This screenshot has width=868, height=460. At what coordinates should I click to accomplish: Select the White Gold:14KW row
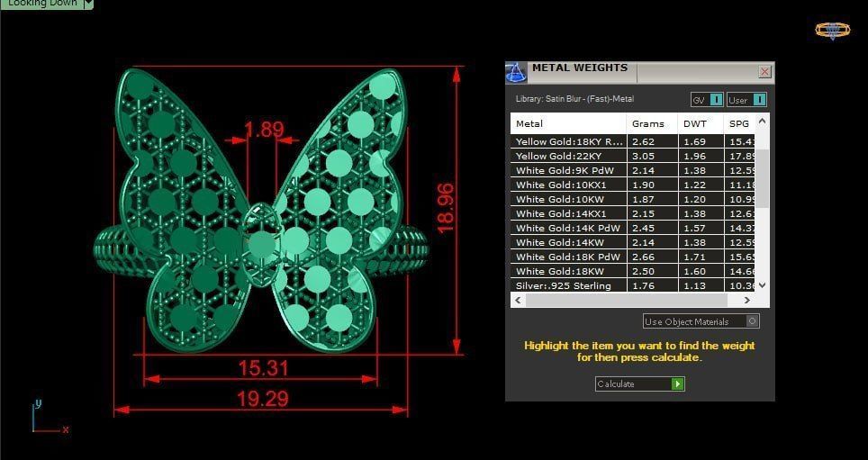point(633,242)
